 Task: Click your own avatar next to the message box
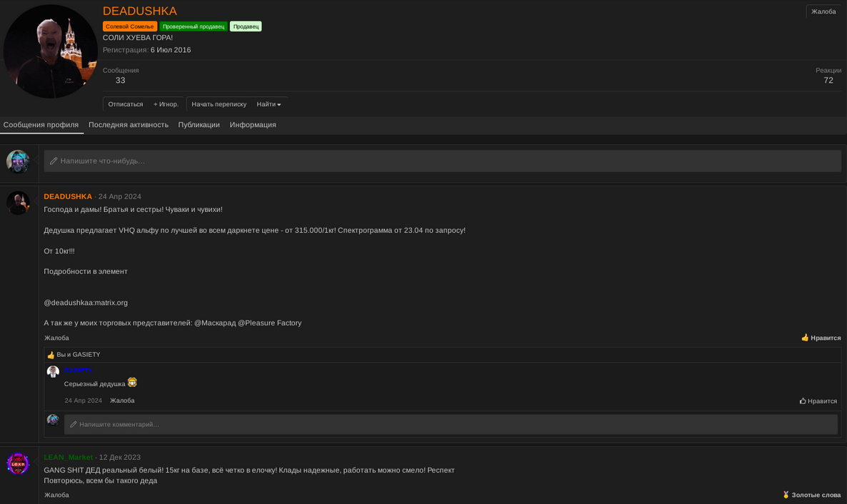[x=18, y=161]
